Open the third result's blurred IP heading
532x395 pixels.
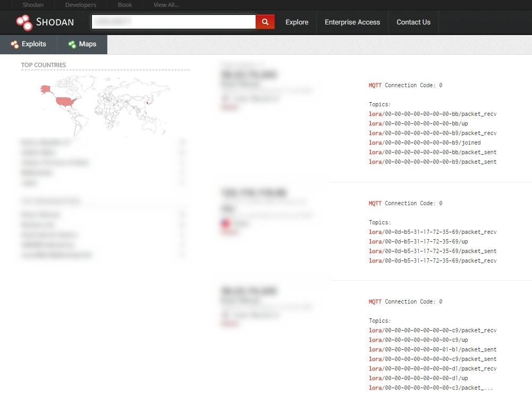pos(249,291)
